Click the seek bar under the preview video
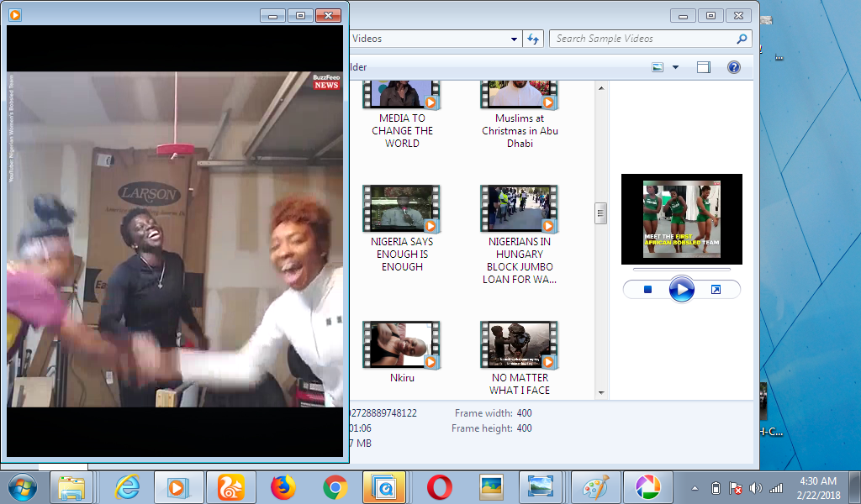The image size is (861, 504). [x=681, y=270]
